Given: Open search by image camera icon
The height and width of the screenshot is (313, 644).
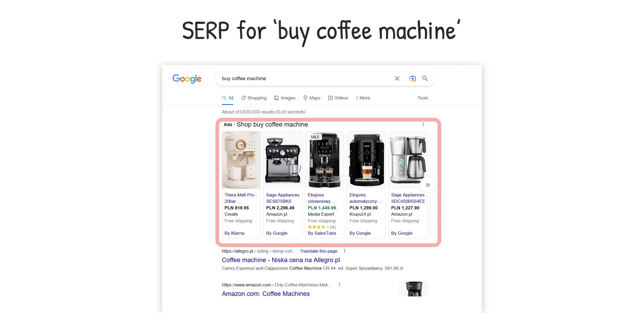Looking at the screenshot, I should click(412, 79).
